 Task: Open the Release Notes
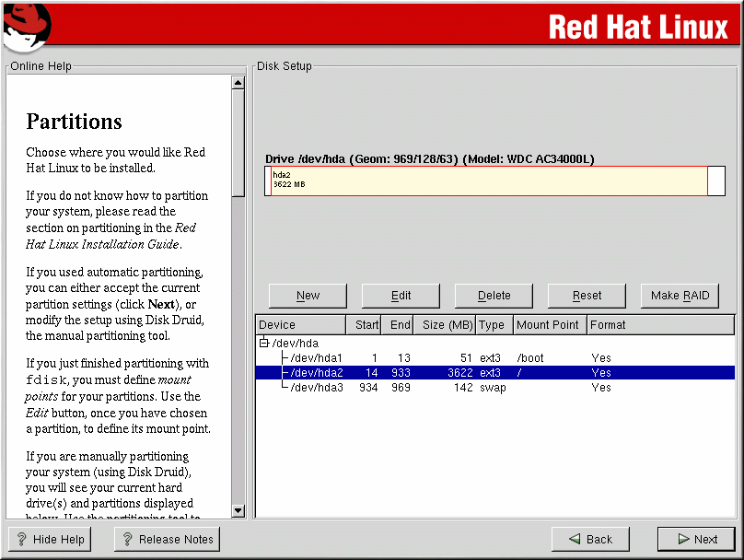tap(167, 540)
